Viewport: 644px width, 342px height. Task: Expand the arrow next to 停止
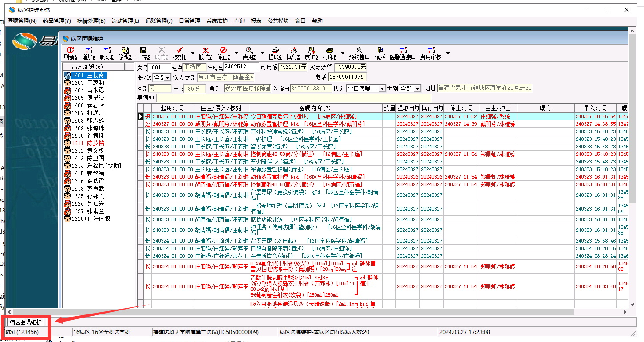pyautogui.click(x=237, y=53)
